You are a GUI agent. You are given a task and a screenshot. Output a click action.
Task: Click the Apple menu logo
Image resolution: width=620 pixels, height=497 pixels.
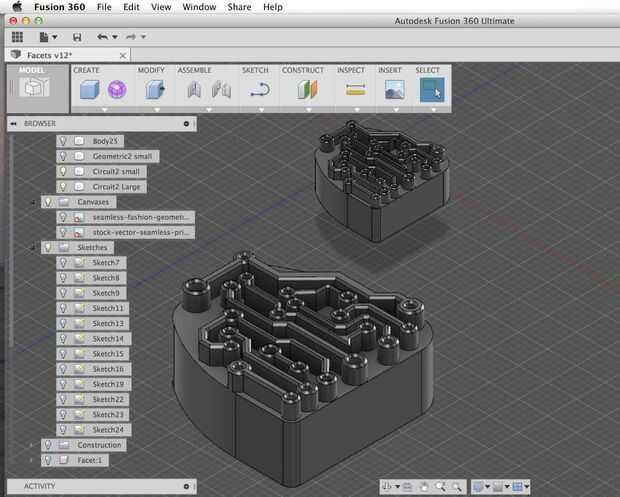[17, 7]
